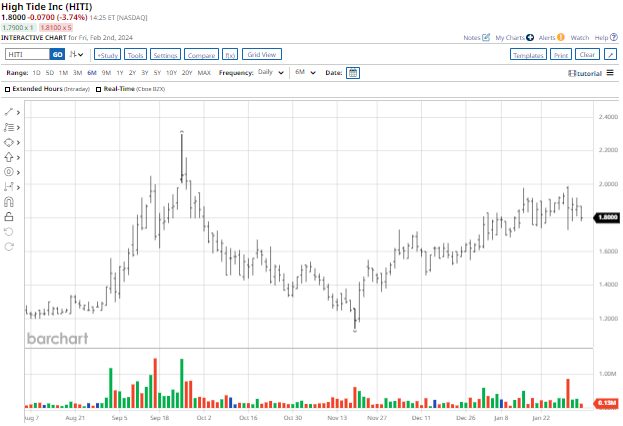Expand Fibonacci tool options arrow
This screenshot has height=426, width=623.
tap(18, 128)
